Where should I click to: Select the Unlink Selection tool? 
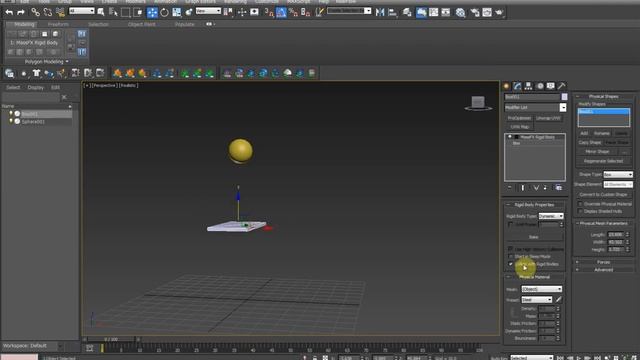48,13
